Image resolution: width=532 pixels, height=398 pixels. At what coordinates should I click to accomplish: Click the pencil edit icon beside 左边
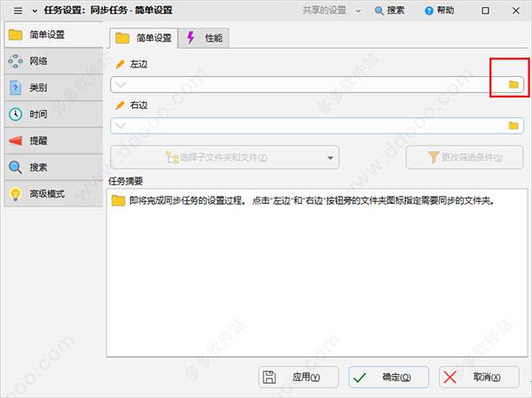point(121,64)
